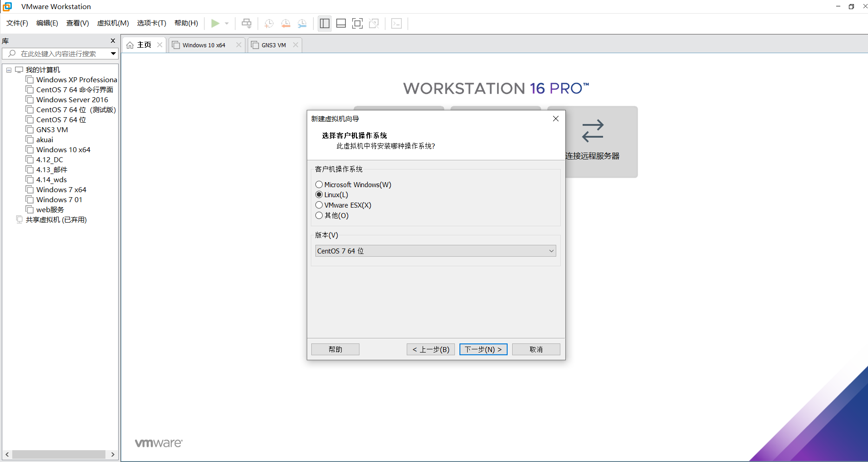Close the 主页 tab
This screenshot has width=868, height=462.
tap(160, 45)
